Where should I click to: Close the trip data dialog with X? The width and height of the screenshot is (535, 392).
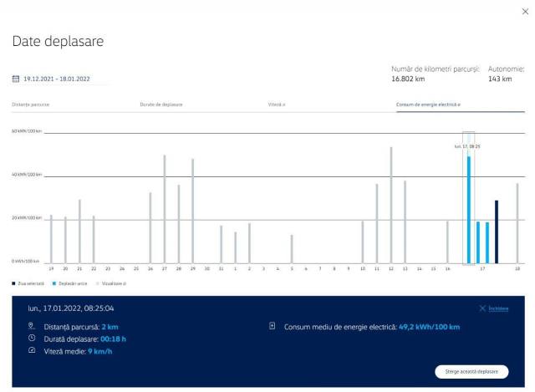point(524,11)
